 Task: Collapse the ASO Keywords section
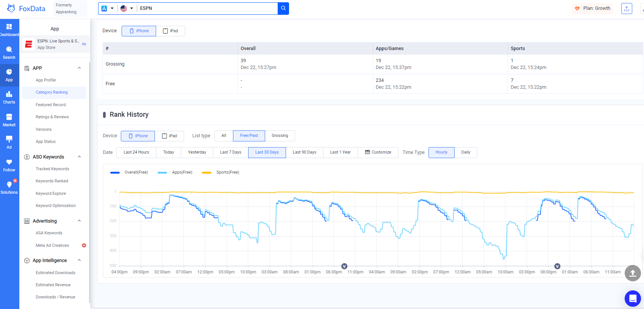(79, 157)
